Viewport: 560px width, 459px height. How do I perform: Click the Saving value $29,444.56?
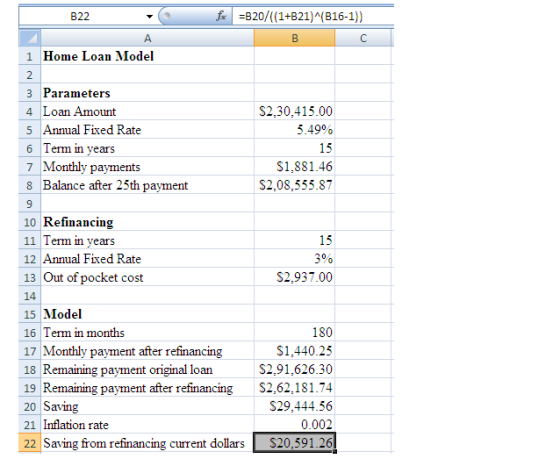coord(295,406)
